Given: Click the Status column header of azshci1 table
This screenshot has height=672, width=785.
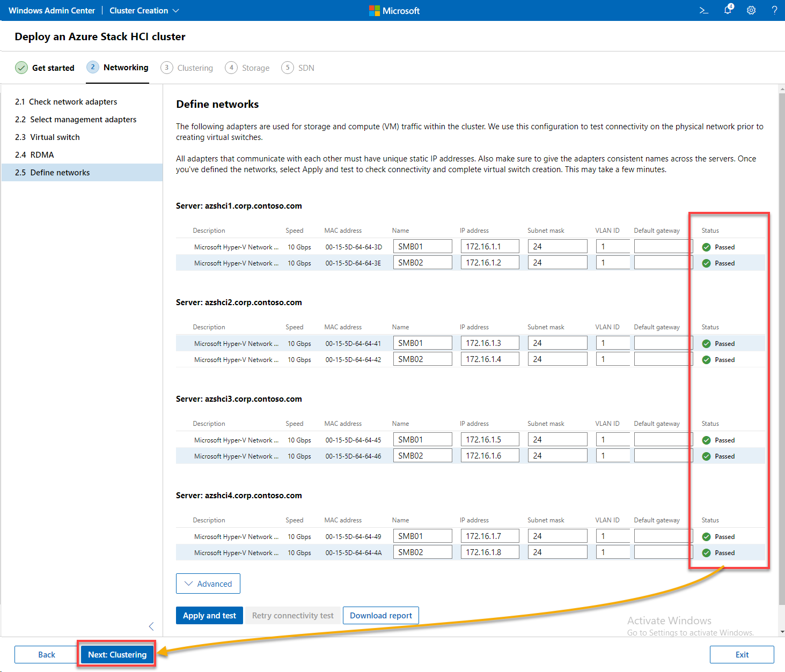Looking at the screenshot, I should click(710, 231).
